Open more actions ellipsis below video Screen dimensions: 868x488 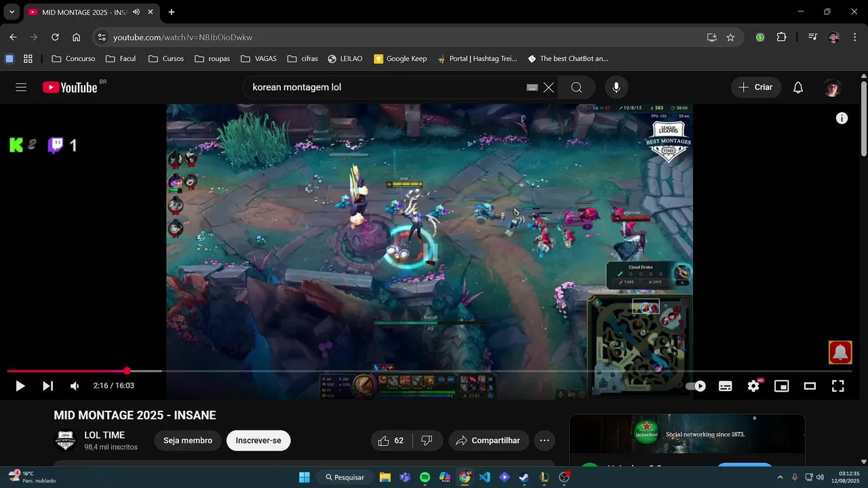coord(545,441)
